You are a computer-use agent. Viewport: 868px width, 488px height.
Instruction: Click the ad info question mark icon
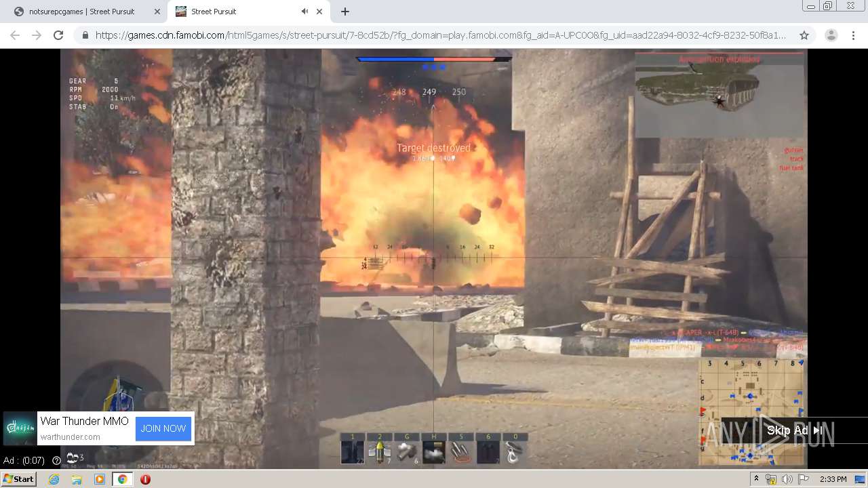[56, 460]
